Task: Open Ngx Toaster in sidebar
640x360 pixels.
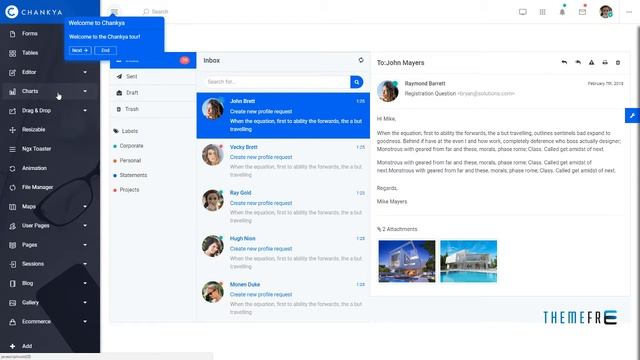Action: coord(36,149)
